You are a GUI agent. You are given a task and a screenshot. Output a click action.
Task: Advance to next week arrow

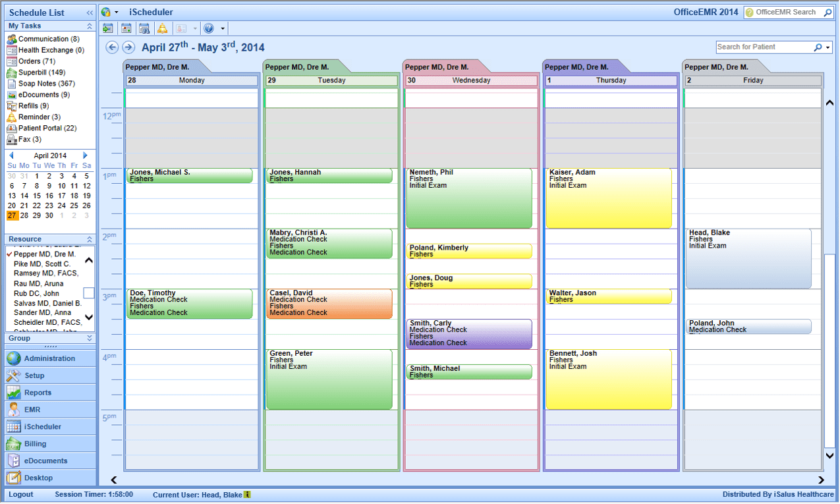128,47
